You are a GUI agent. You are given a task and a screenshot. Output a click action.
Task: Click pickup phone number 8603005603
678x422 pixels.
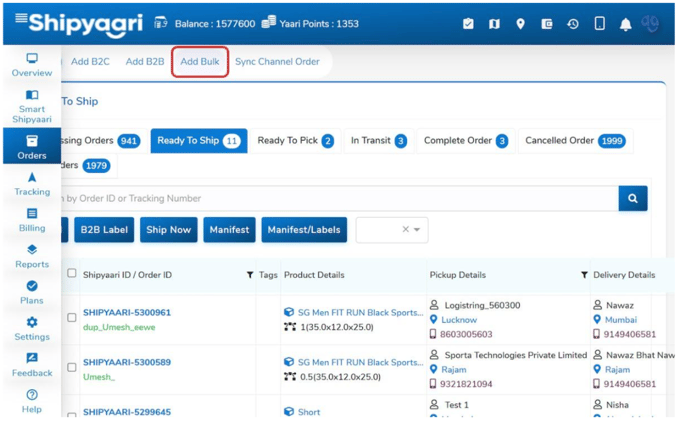pyautogui.click(x=466, y=334)
